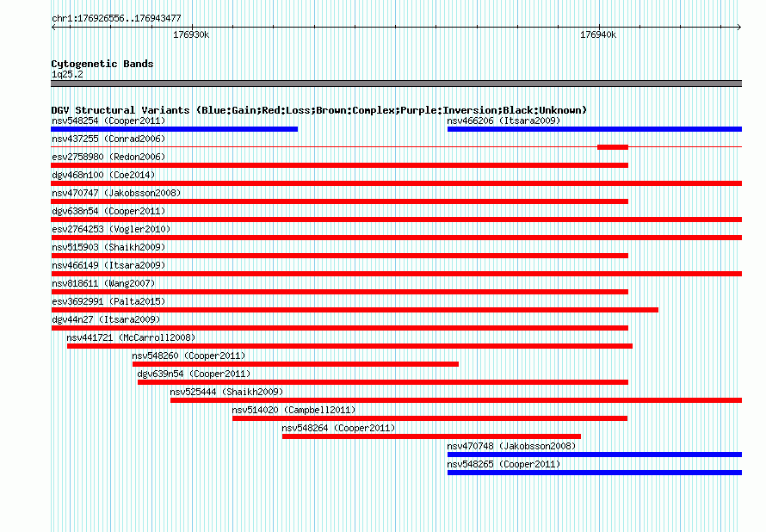Open the nsv466206 (Itsara2009) label

(x=503, y=121)
